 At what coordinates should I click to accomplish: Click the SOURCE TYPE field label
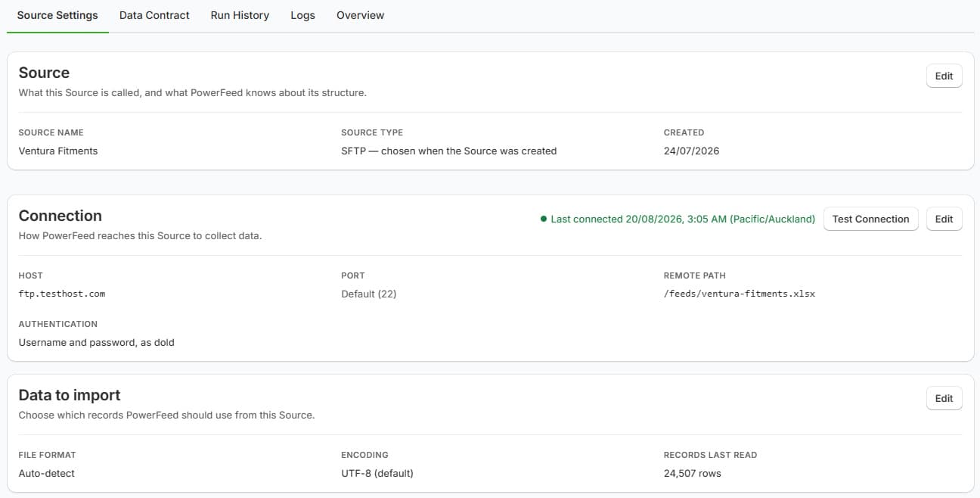coord(372,132)
